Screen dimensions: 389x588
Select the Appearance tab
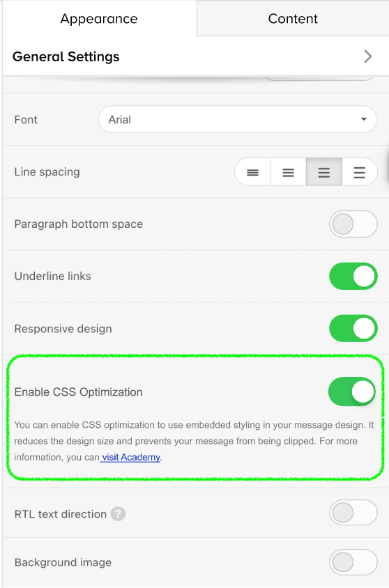point(99,18)
